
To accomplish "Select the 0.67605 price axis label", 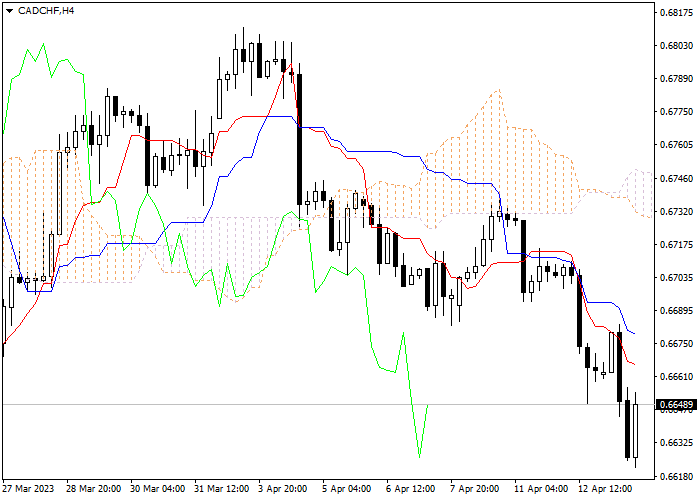I will (x=677, y=145).
